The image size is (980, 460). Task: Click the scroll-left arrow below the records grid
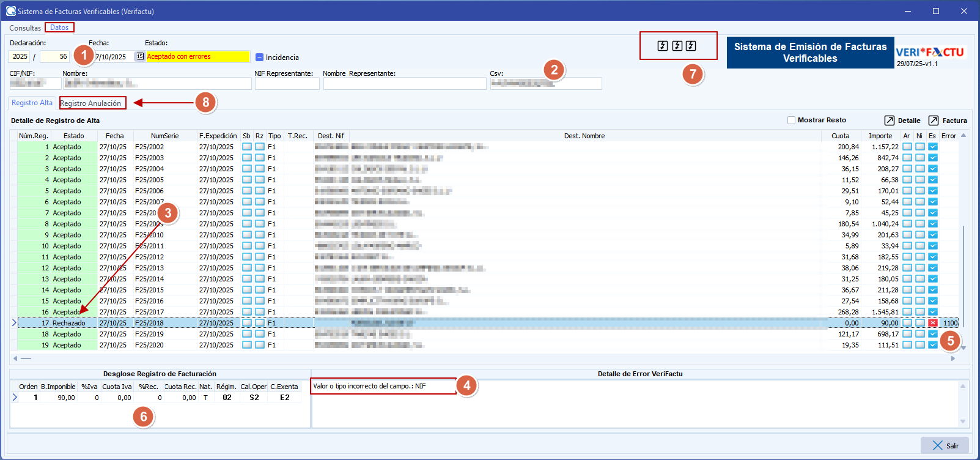[15, 358]
